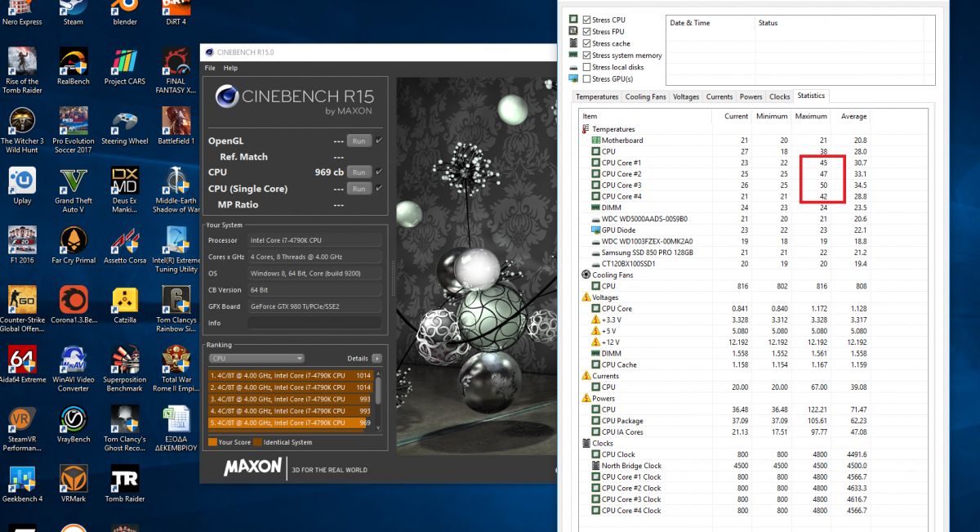Switch to the Temperatures tab
Image resolution: width=980 pixels, height=532 pixels.
click(597, 96)
